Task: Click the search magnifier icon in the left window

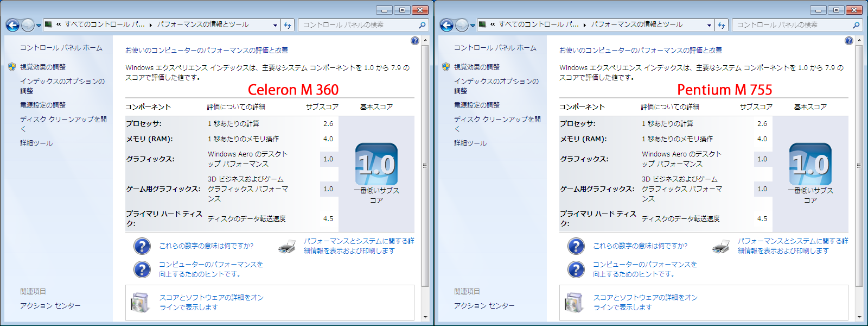Action: [x=422, y=25]
